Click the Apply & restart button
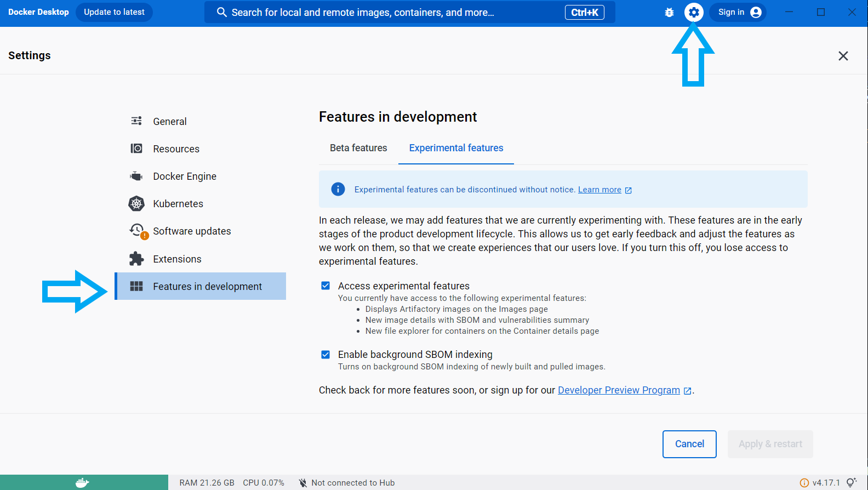Image resolution: width=868 pixels, height=490 pixels. [770, 444]
